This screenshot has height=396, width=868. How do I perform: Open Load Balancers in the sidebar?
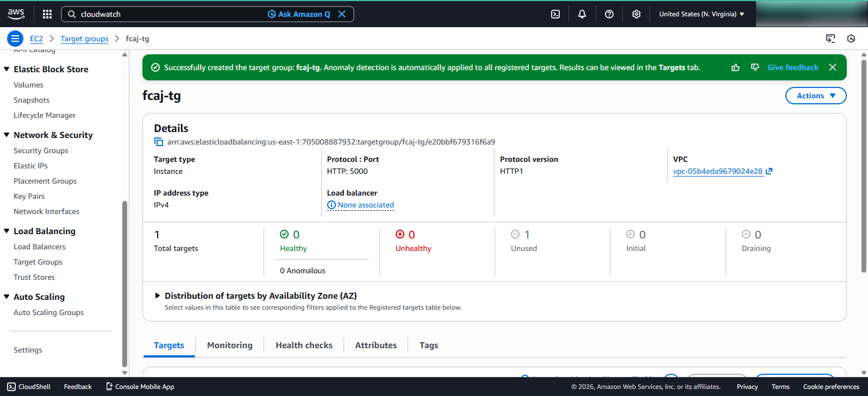[x=40, y=247]
